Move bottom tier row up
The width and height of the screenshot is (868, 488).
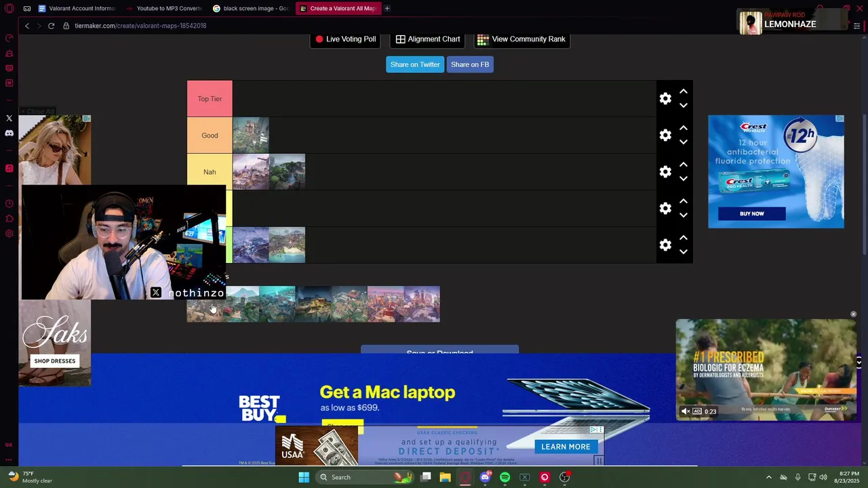pyautogui.click(x=684, y=238)
